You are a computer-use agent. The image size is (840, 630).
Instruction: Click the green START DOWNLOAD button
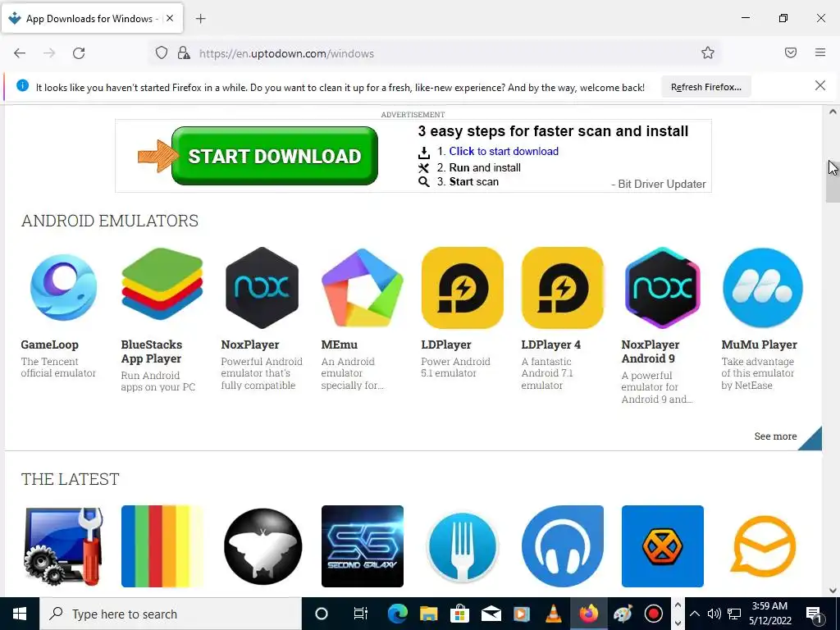[275, 156]
